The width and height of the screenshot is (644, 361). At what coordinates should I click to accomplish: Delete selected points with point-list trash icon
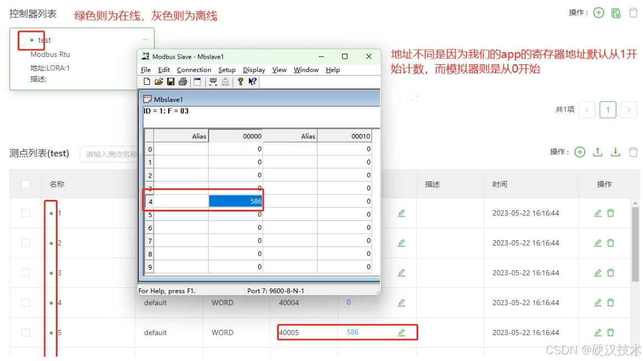pos(633,152)
